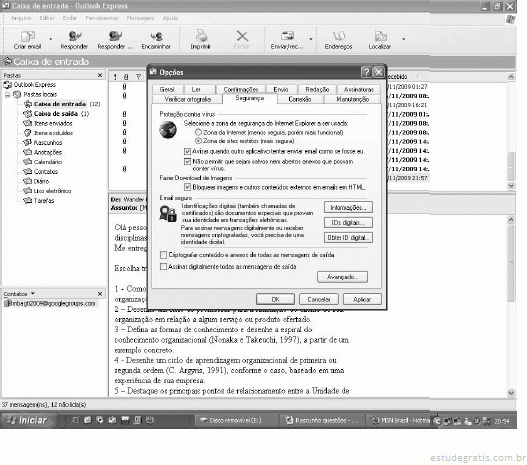The image size is (527, 465).
Task: Open the Editar menu
Action: 47,18
